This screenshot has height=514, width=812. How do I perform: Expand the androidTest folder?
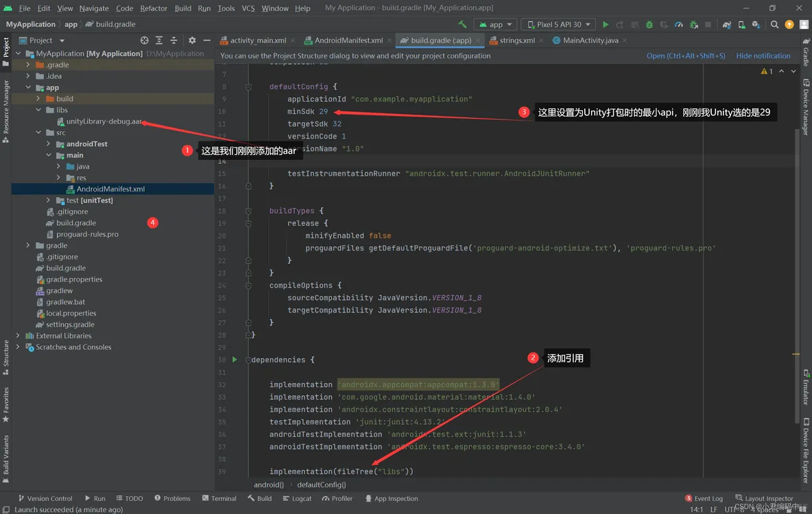[x=48, y=143]
